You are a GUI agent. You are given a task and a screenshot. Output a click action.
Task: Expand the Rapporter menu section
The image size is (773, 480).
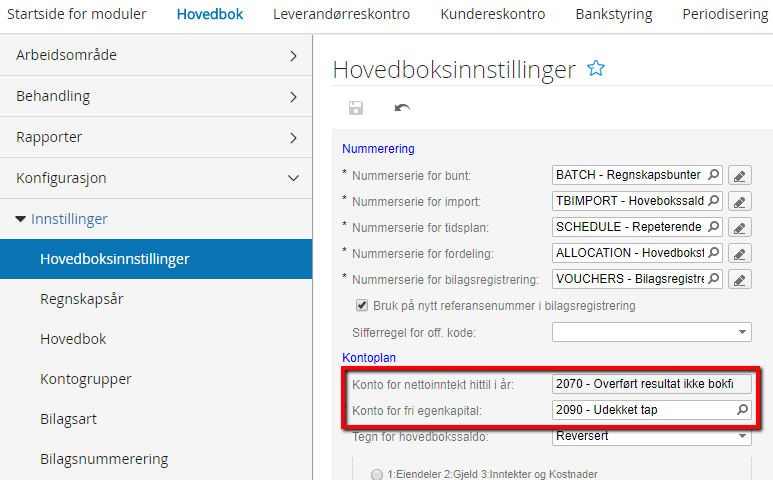click(x=156, y=137)
